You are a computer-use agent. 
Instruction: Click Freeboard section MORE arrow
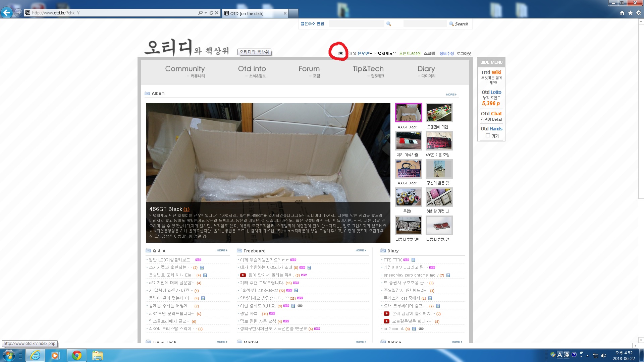[361, 251]
